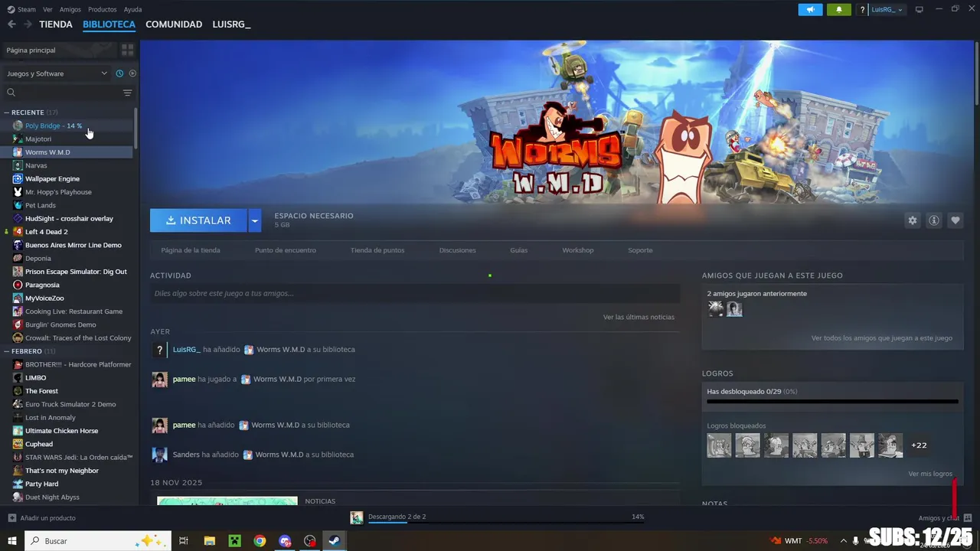The image size is (980, 551).
Task: Click the Windows taskbar search box
Action: [99, 541]
